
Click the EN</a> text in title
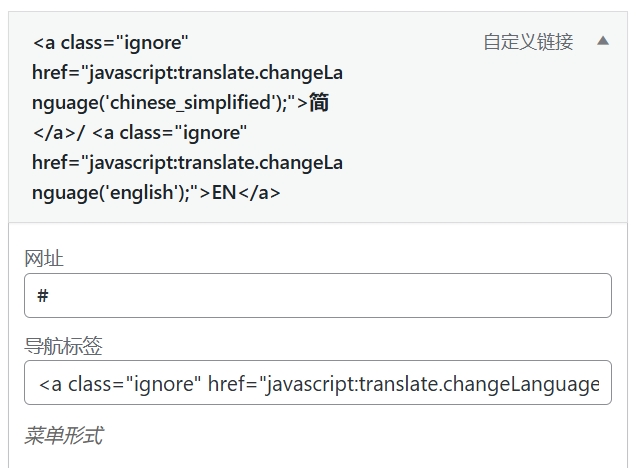click(246, 192)
